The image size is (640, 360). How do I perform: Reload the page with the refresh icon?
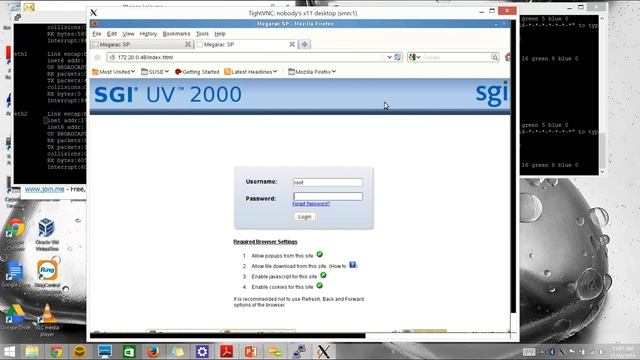coord(398,58)
